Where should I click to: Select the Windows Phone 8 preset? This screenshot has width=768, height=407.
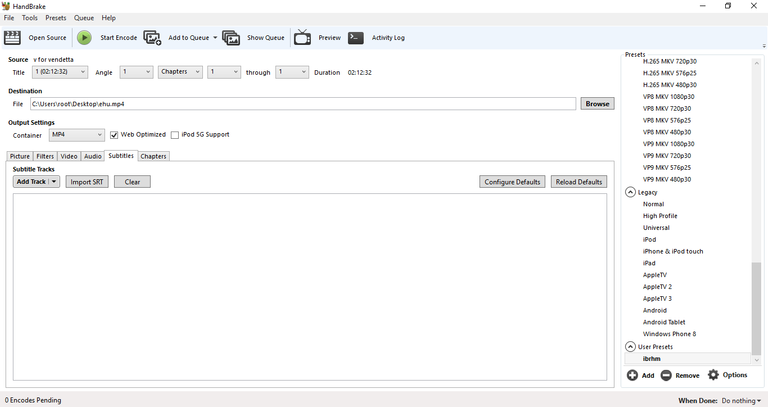(670, 334)
